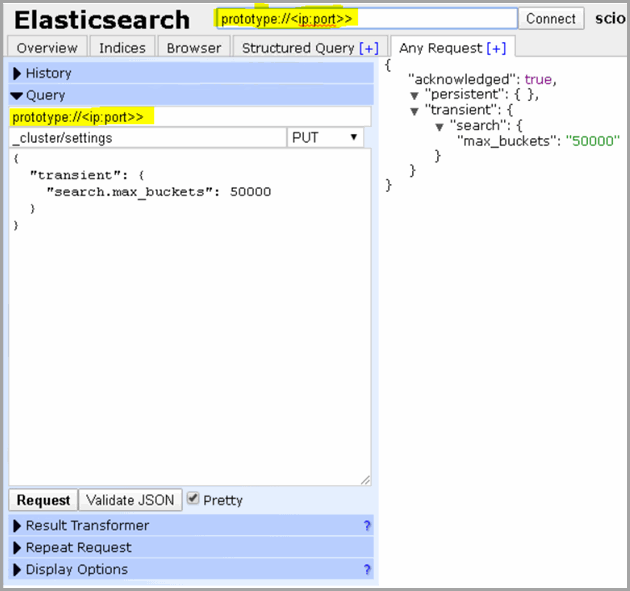
Task: Open the Indices tab
Action: (x=122, y=48)
